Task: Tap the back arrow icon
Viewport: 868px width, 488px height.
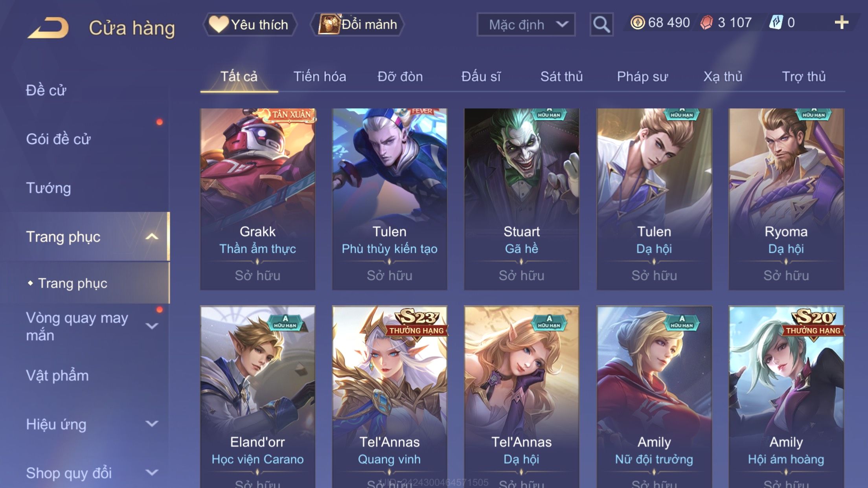Action: click(48, 28)
